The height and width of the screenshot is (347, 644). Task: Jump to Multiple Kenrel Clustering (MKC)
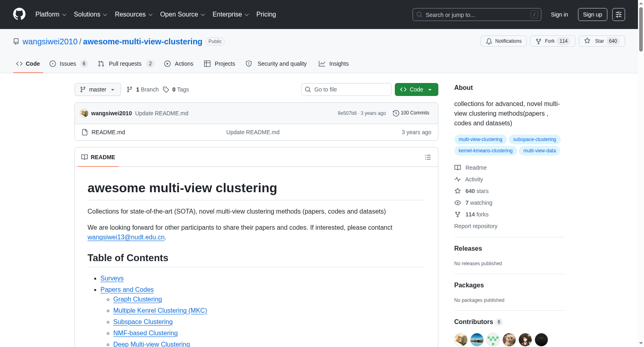tap(160, 310)
